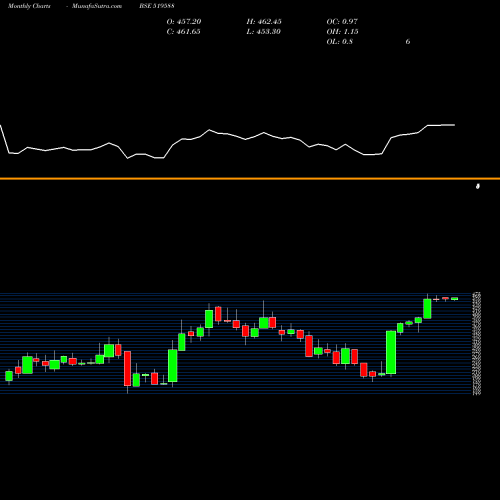Click the MunafaSutra.com label
This screenshot has height=500, width=500.
coord(97,6)
